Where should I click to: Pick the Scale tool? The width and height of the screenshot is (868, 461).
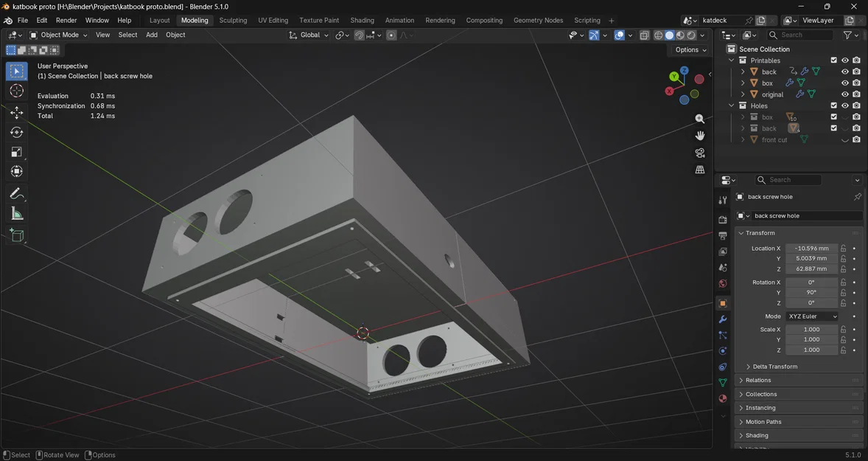[17, 152]
